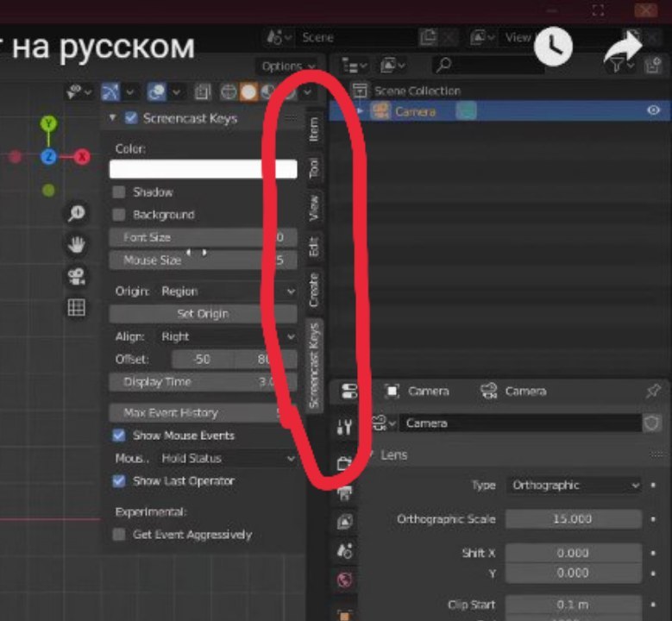Image resolution: width=672 pixels, height=621 pixels.
Task: Click the Max Event History field
Action: (x=203, y=413)
